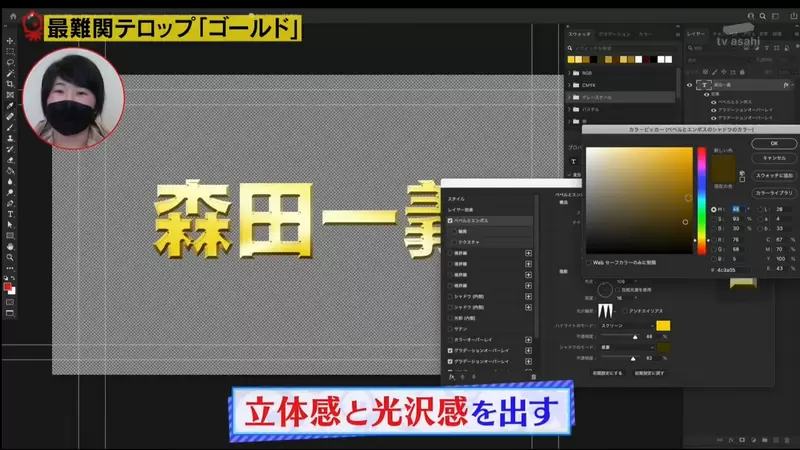The width and height of the screenshot is (800, 450).
Task: Select the Eyedropper tool
Action: coord(10,105)
